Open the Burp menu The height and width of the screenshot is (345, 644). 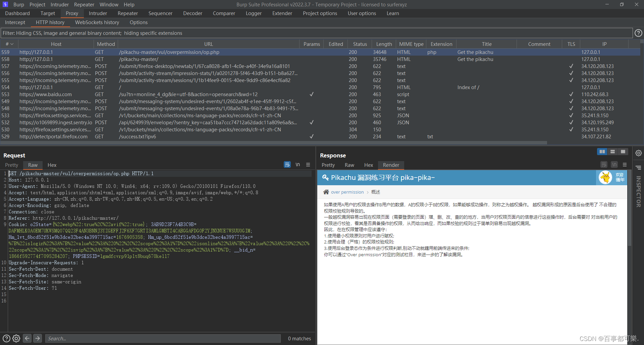click(x=19, y=4)
